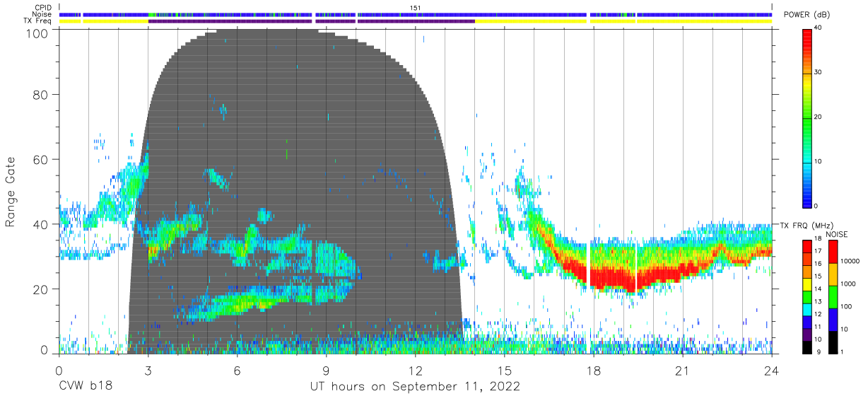Click the x-axis tick label '21'
Screen dimensions: 868x401
[x=683, y=371]
